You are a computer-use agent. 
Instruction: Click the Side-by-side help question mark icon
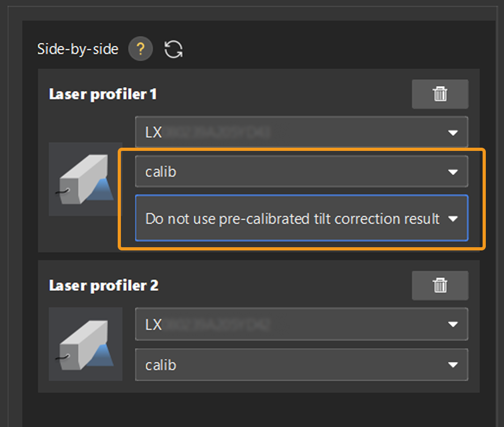point(140,49)
